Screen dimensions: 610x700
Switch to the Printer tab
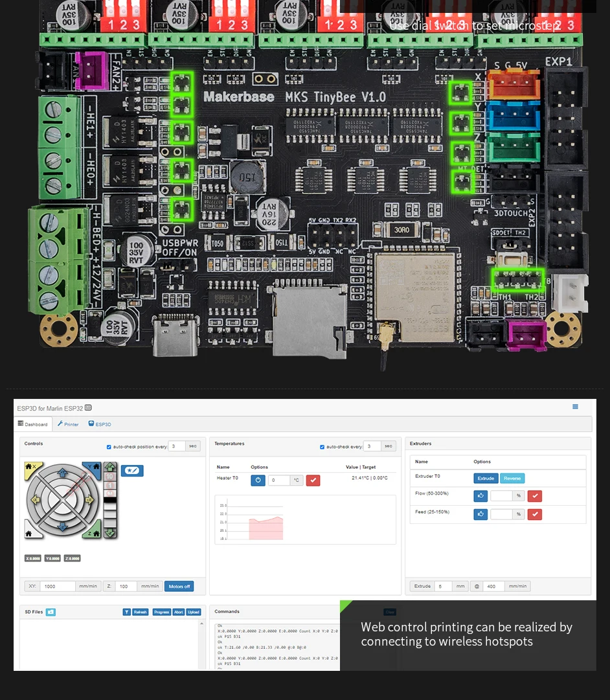point(68,423)
